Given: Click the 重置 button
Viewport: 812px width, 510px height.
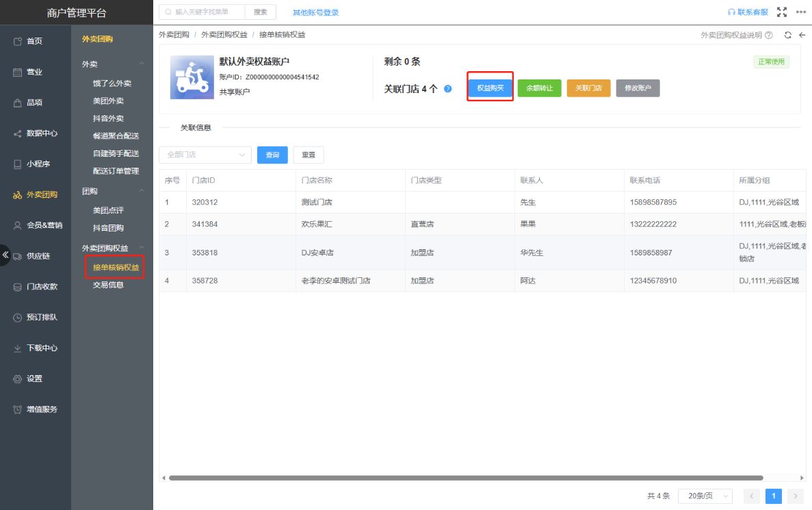Looking at the screenshot, I should coord(309,155).
